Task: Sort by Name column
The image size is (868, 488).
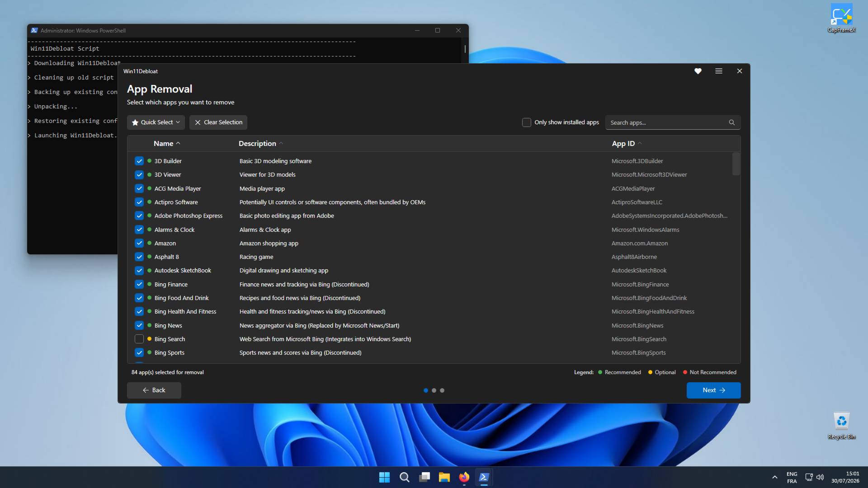Action: (167, 143)
